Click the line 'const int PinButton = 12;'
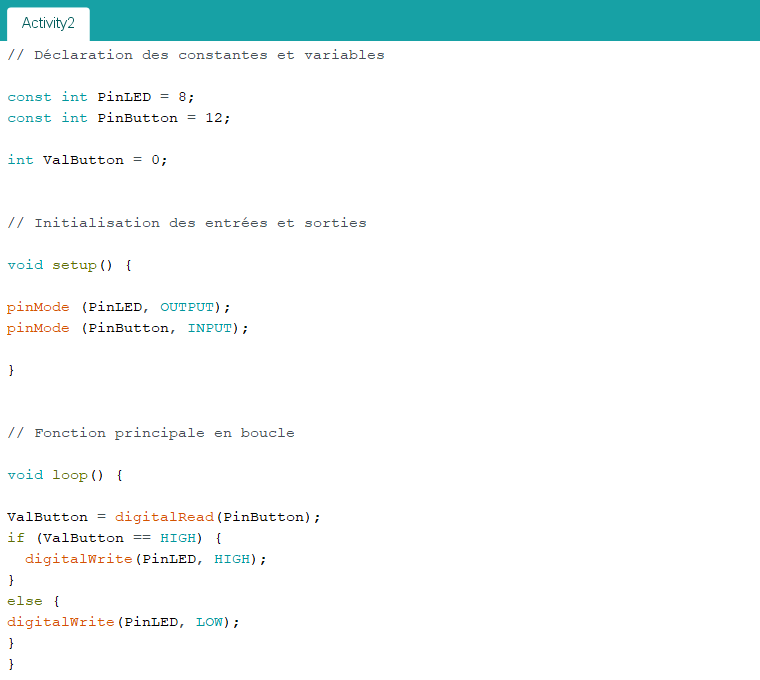 pyautogui.click(x=119, y=118)
